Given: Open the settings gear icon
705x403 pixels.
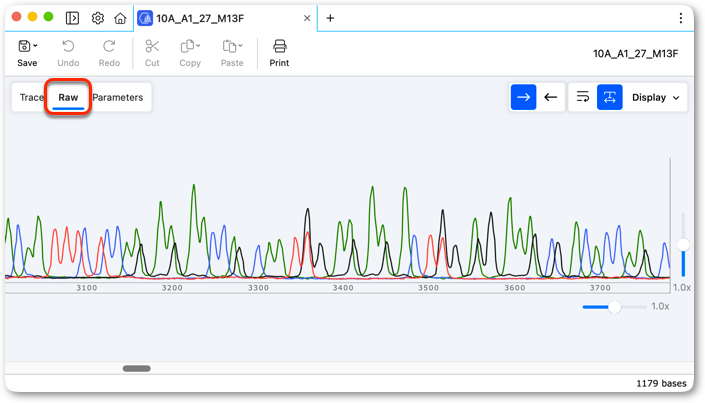Looking at the screenshot, I should pos(98,18).
